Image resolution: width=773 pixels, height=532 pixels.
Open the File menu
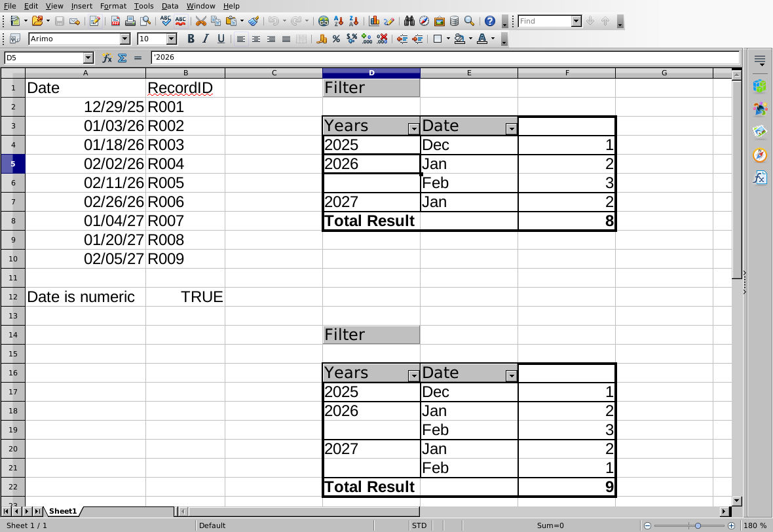point(10,6)
